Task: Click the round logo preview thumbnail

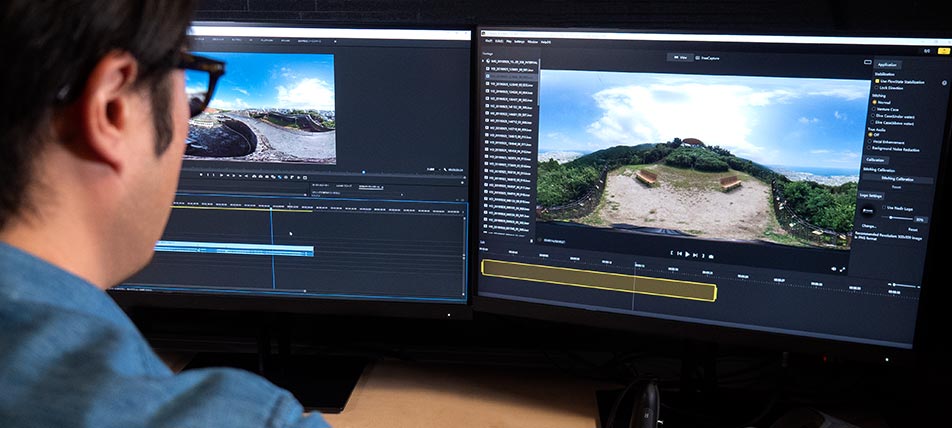Action: click(x=867, y=211)
